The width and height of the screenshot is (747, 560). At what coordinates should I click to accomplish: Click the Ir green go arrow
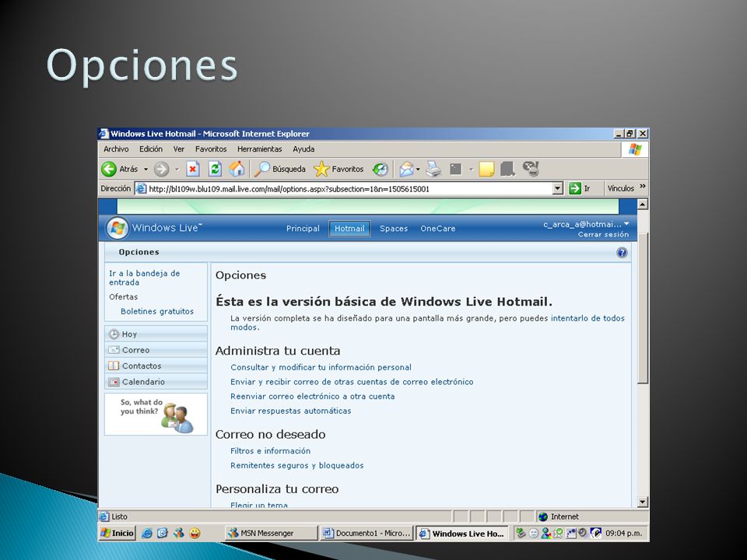575,188
